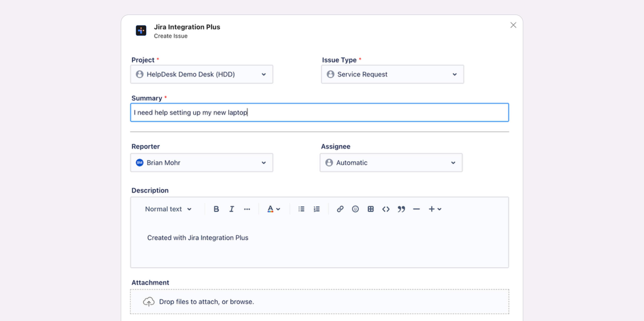
Task: Click the Service Request type icon
Action: tap(330, 74)
